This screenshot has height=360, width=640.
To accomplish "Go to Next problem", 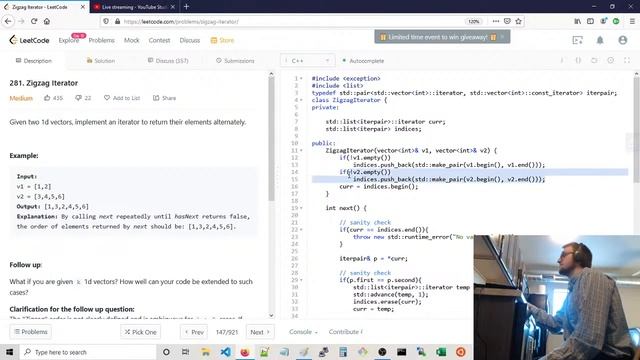I will click(x=260, y=332).
